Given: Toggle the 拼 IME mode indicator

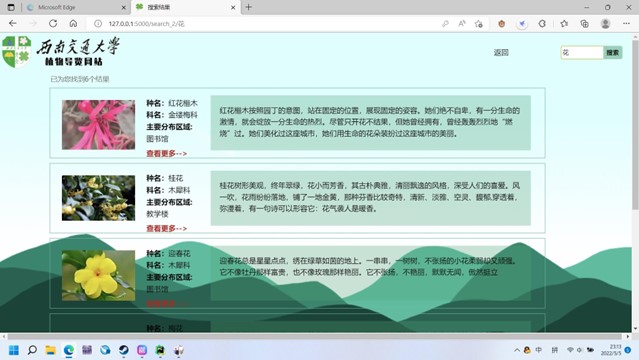Looking at the screenshot, I should click(555, 350).
